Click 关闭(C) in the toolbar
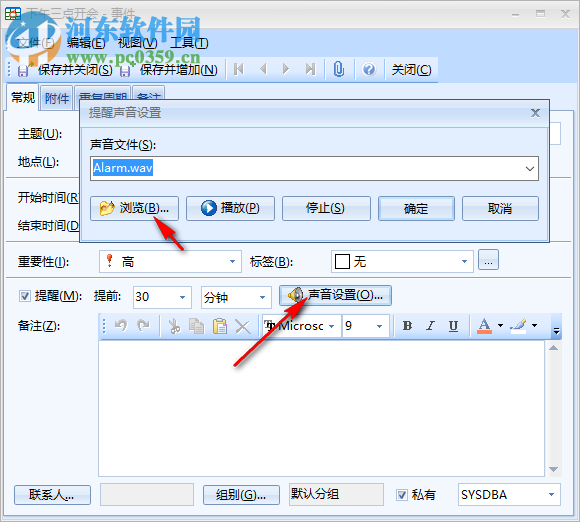The image size is (580, 522). 411,70
